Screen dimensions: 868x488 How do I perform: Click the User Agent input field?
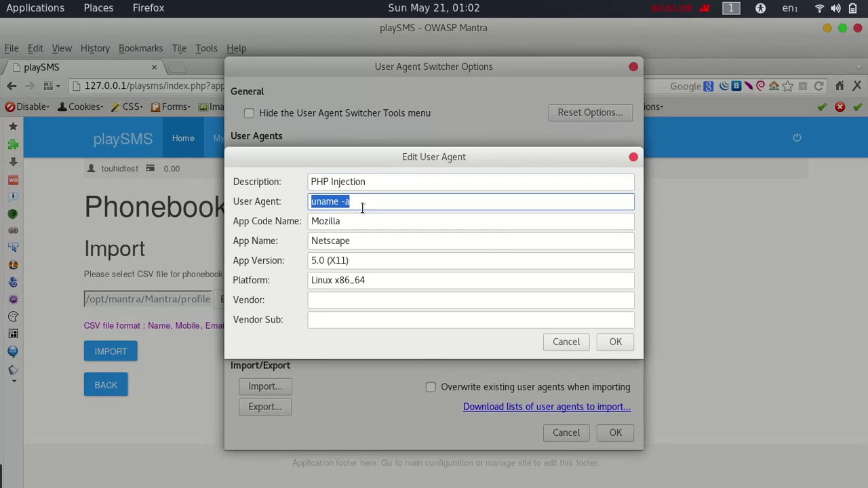[x=471, y=201]
